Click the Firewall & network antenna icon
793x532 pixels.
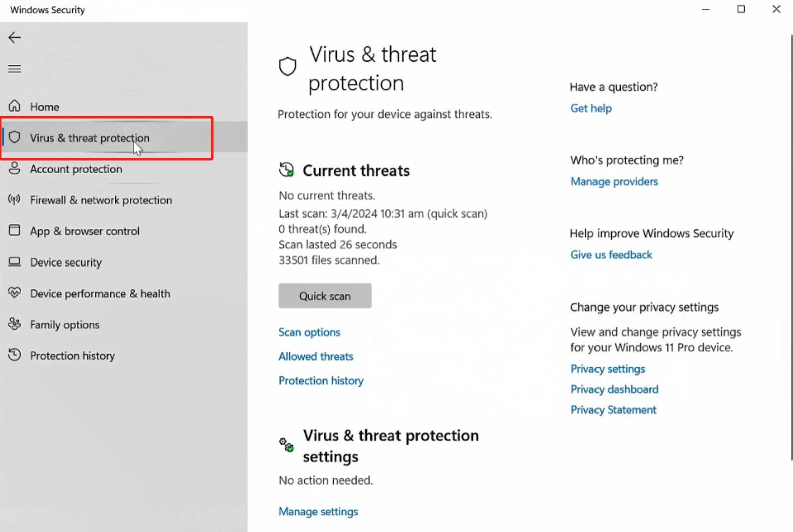(x=15, y=200)
